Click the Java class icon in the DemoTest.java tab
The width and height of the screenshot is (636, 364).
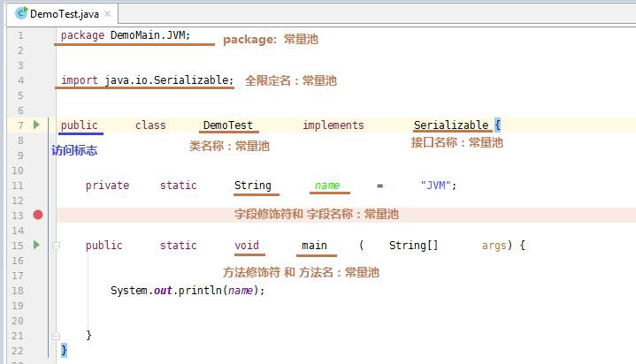tap(20, 13)
